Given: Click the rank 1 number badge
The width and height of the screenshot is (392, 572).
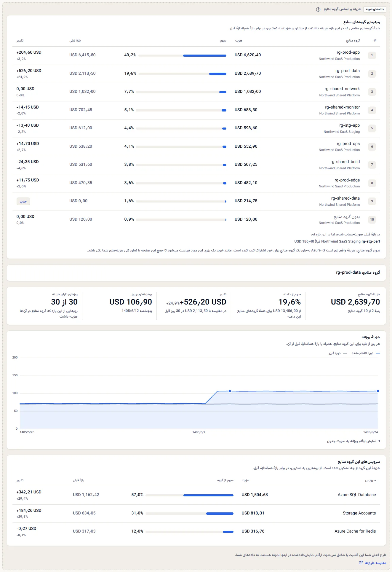Looking at the screenshot, I should pos(372,55).
